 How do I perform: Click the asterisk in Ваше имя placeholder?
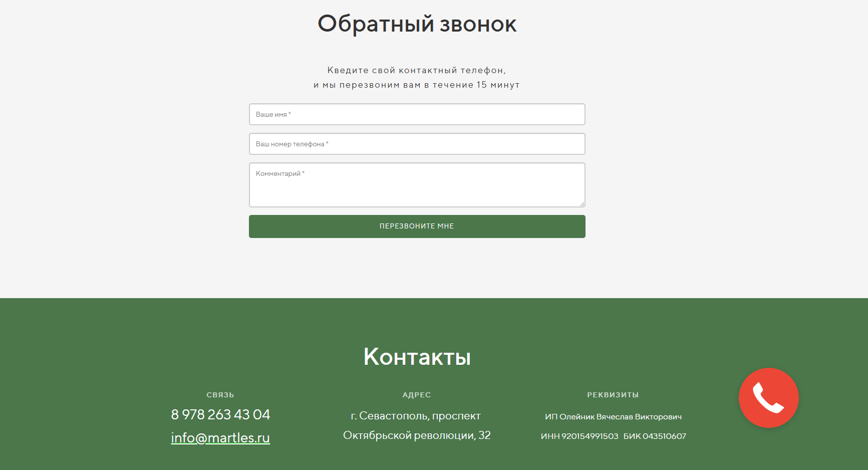pos(289,113)
